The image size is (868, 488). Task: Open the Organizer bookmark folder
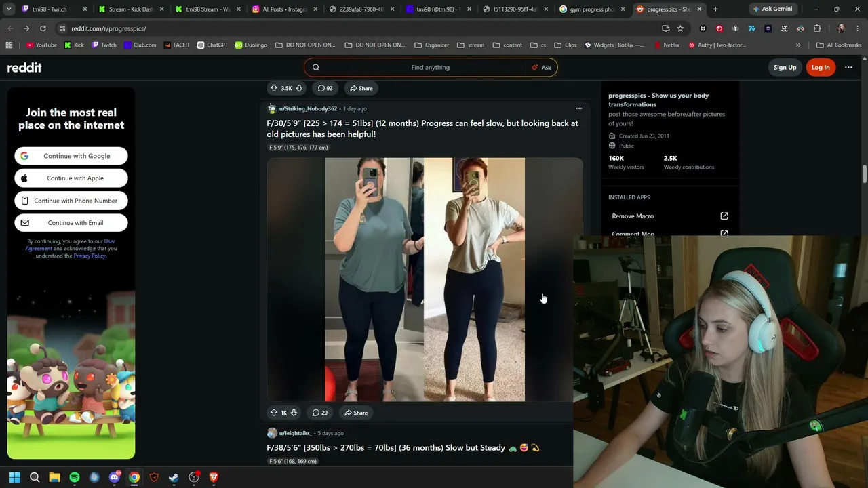431,45
